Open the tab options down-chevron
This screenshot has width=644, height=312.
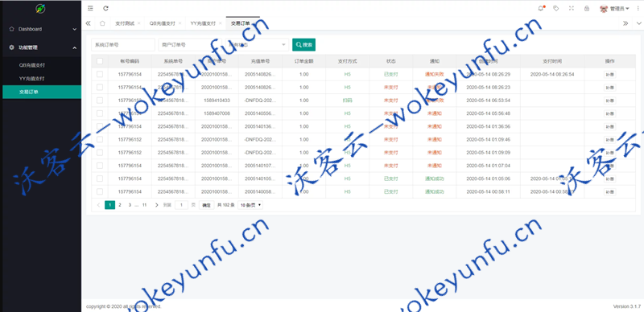638,23
